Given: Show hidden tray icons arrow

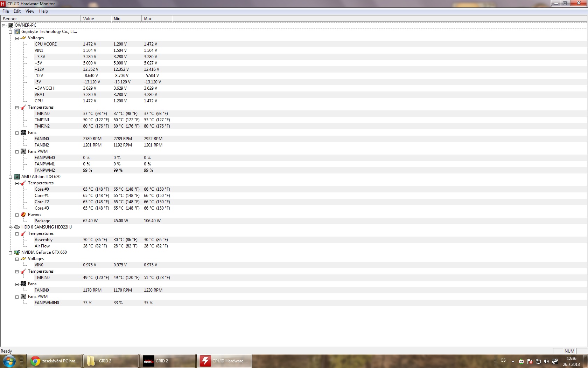Looking at the screenshot, I should 513,361.
